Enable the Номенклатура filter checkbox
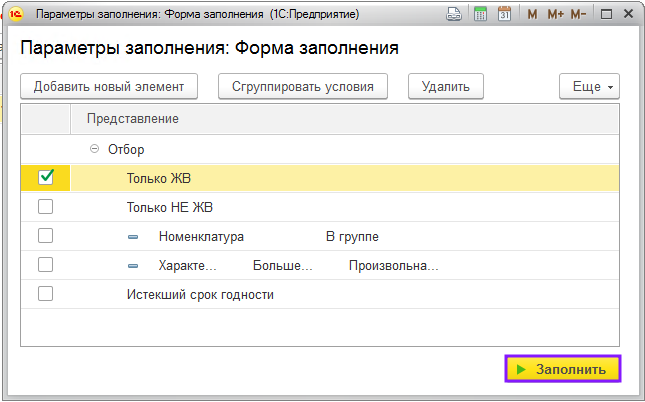Viewport: 645px width, 402px height. coord(45,236)
